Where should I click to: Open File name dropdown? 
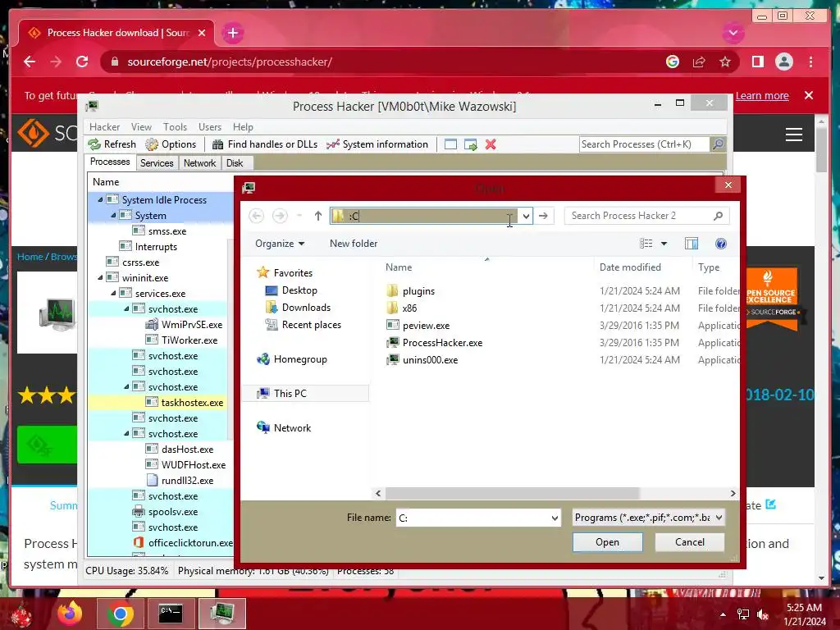coord(555,518)
